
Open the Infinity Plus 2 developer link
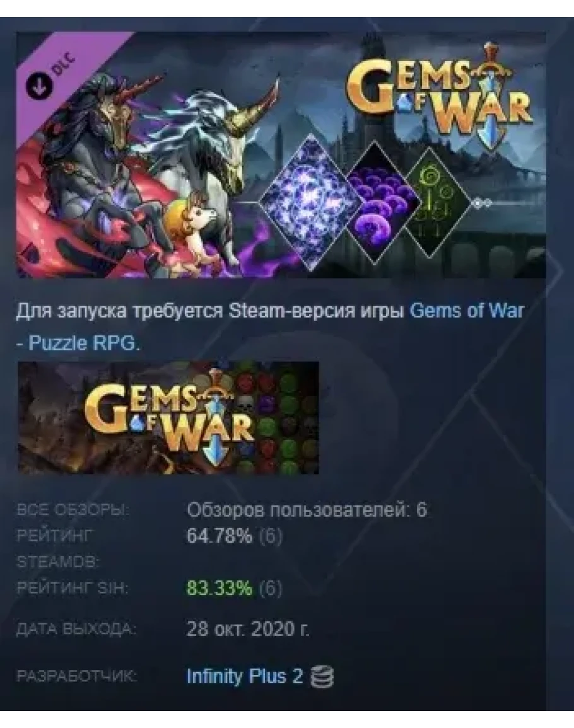point(245,676)
